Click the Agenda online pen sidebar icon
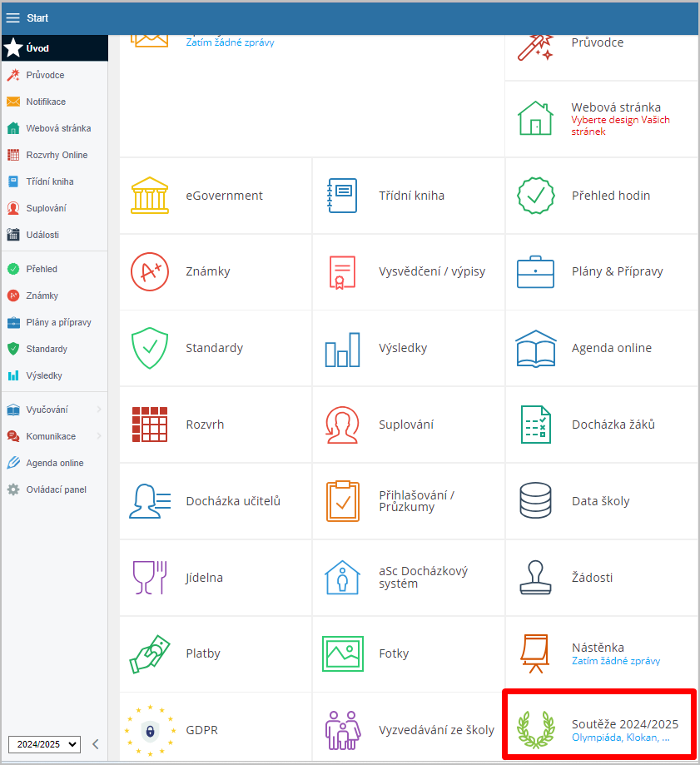700x765 pixels. tap(13, 463)
